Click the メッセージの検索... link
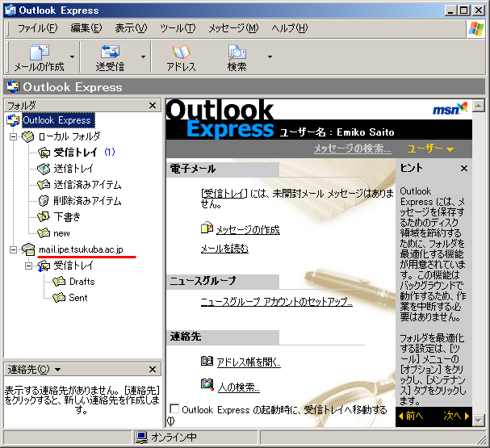490x448 pixels. tap(352, 149)
